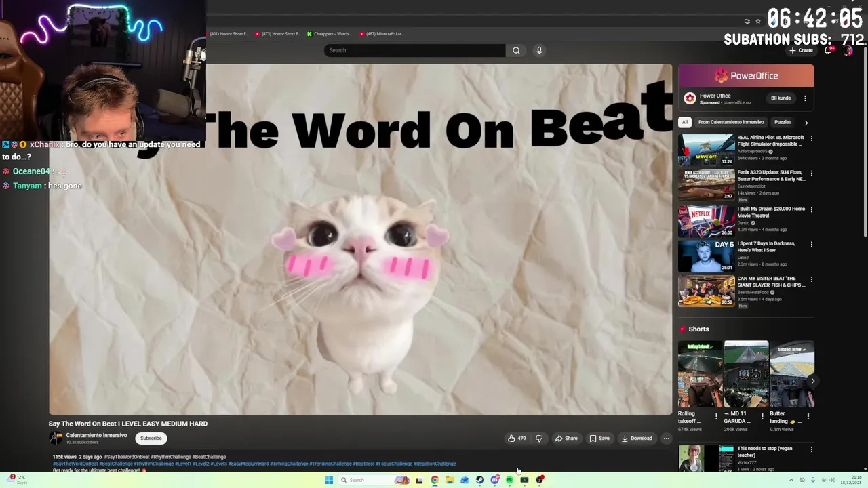The width and height of the screenshot is (868, 488).
Task: Start voice search with the microphone icon
Action: 539,50
